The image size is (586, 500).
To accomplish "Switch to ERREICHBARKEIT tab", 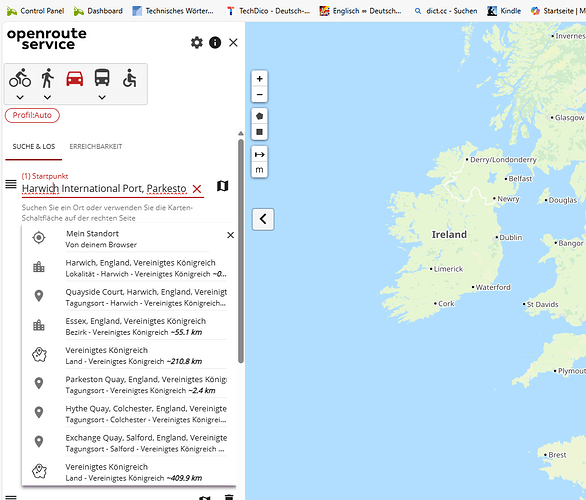I will click(96, 146).
